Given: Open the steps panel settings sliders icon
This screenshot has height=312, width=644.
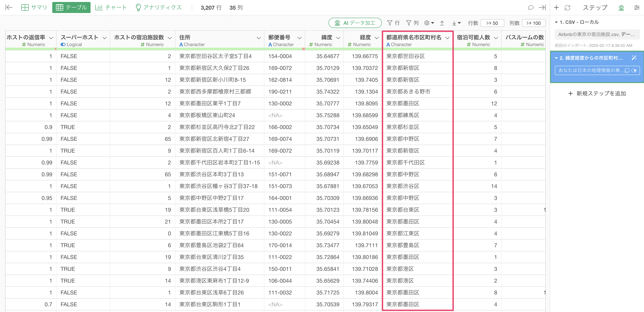Looking at the screenshot, I should pos(637,8).
